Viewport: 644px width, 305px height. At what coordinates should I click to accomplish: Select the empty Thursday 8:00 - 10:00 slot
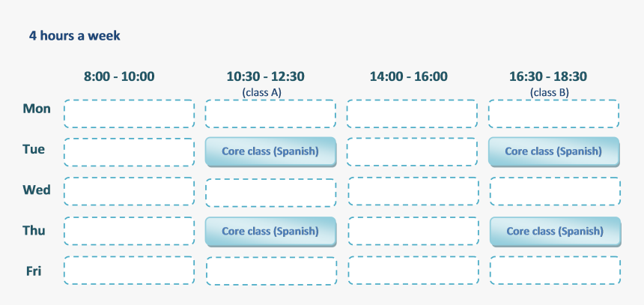[x=129, y=231]
